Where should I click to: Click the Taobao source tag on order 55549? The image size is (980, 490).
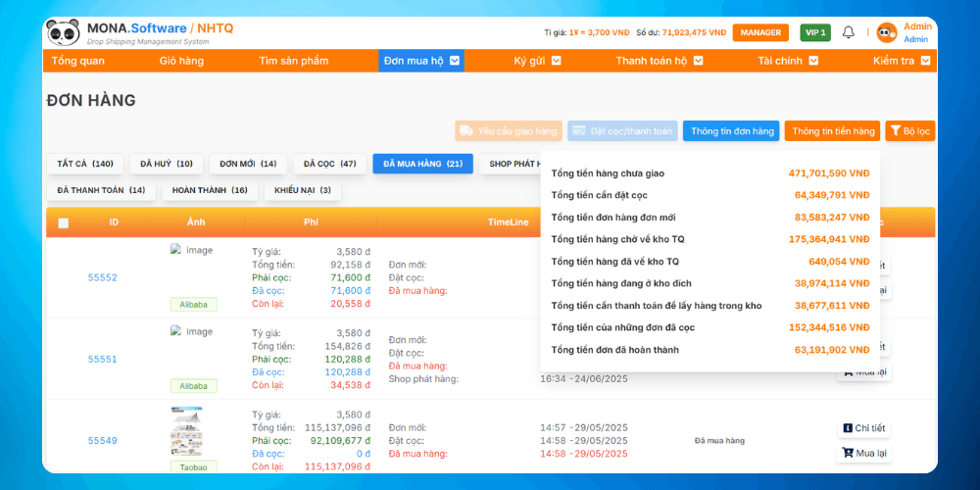click(193, 466)
